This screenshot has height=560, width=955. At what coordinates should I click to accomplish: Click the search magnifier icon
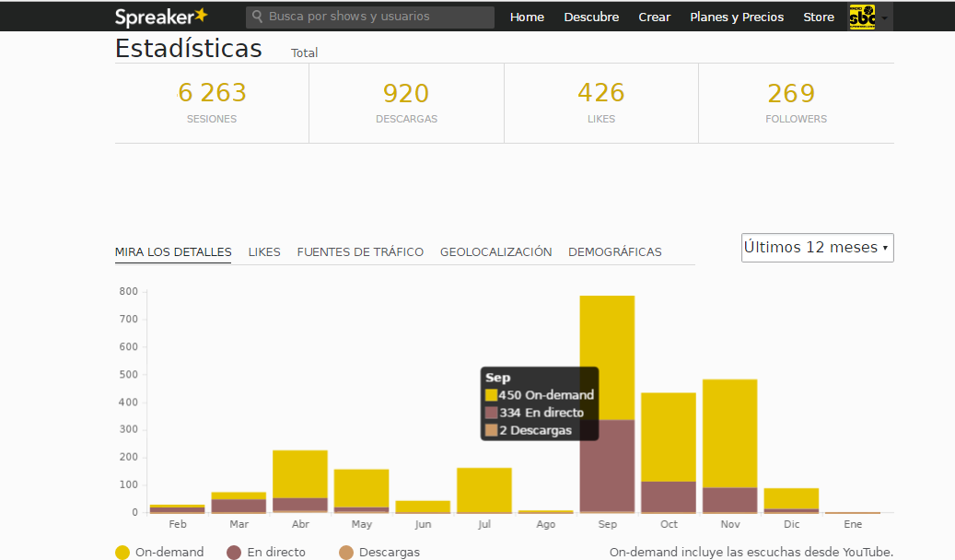point(257,17)
